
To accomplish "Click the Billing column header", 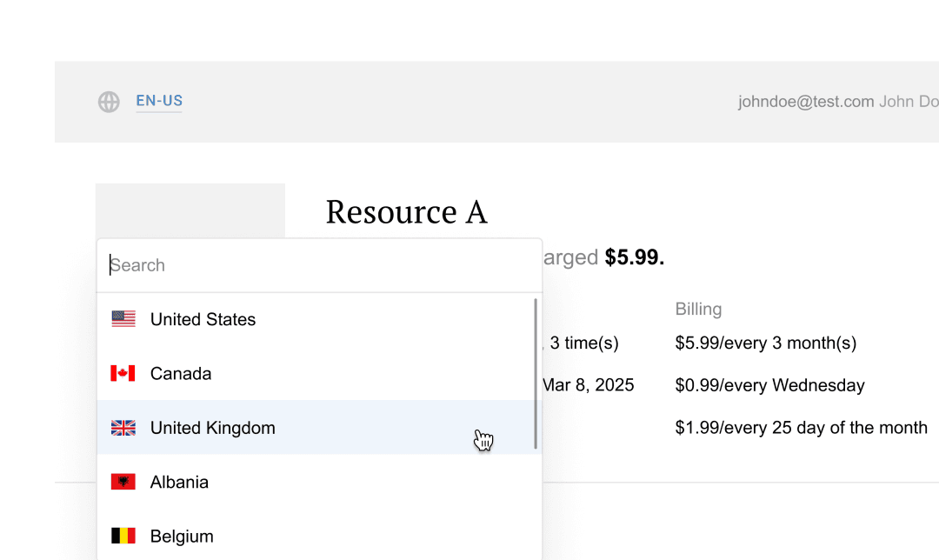I will tap(698, 309).
